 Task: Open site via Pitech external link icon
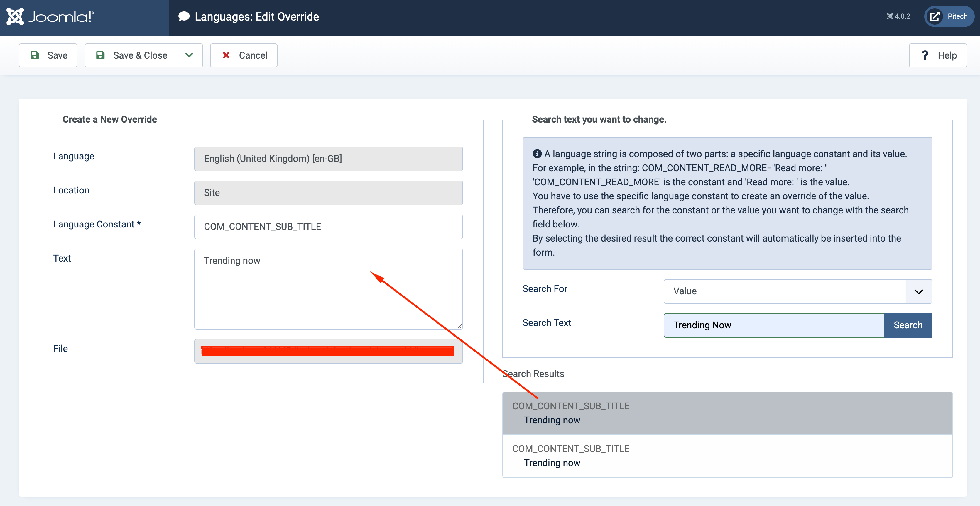click(x=935, y=16)
